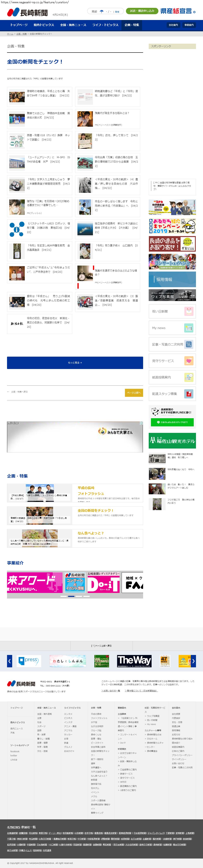Viewport: 203px width, 868px height.
Task: Click ホーム breadcrumb link
Action: (10, 34)
